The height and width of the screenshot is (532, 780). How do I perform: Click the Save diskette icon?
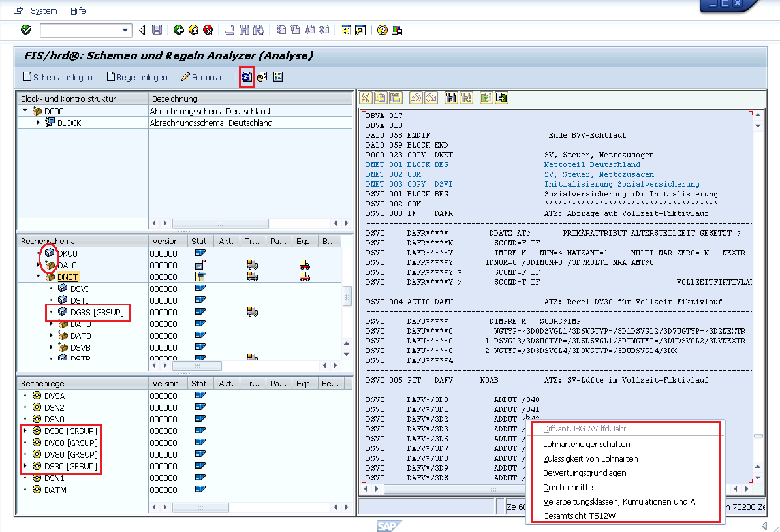157,31
